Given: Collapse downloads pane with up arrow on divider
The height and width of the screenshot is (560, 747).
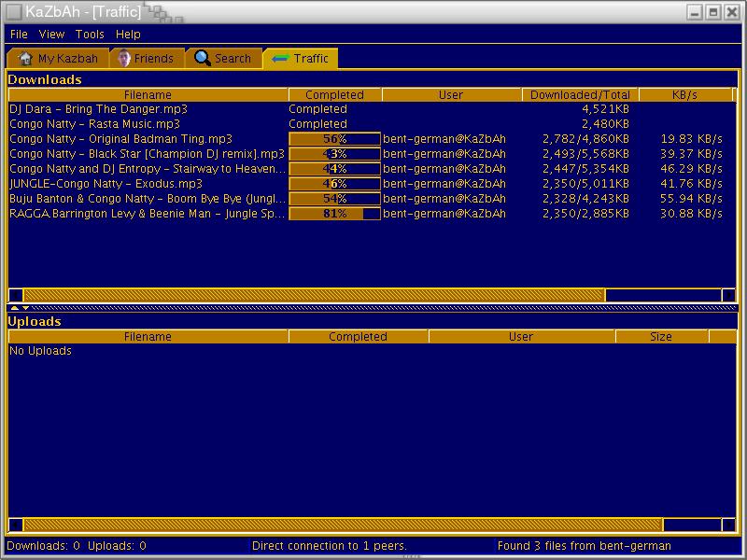Looking at the screenshot, I should pyautogui.click(x=14, y=308).
